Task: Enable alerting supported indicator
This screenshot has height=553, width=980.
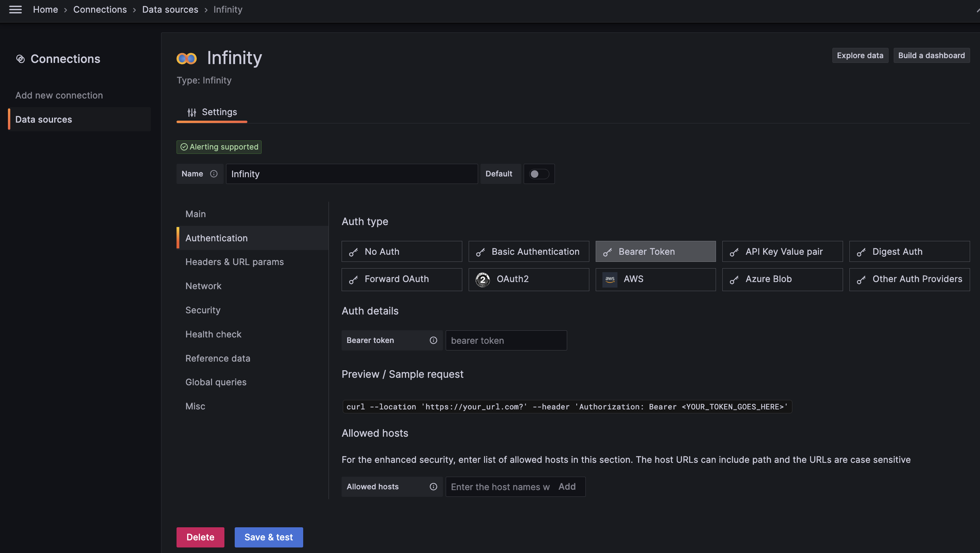Action: coord(218,147)
